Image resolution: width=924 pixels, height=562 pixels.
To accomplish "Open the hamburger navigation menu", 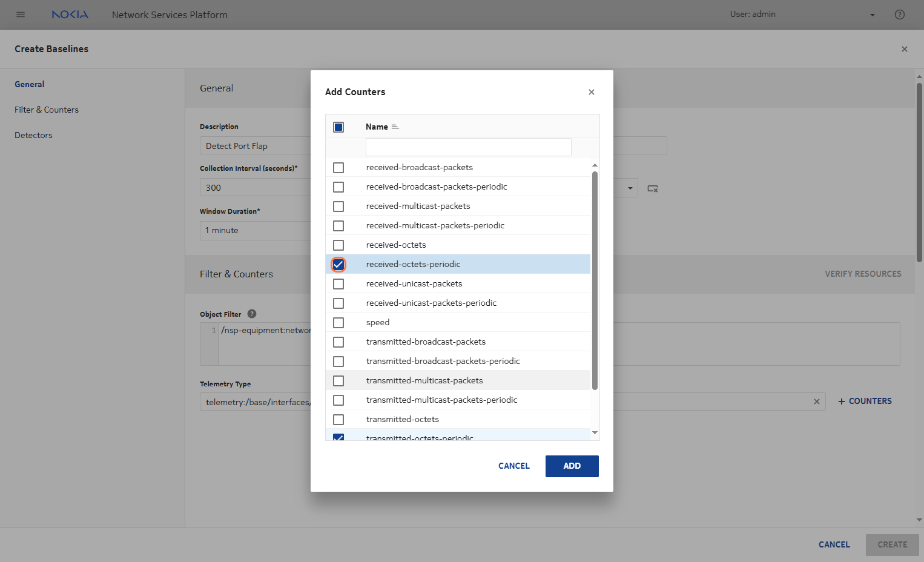I will 21,15.
